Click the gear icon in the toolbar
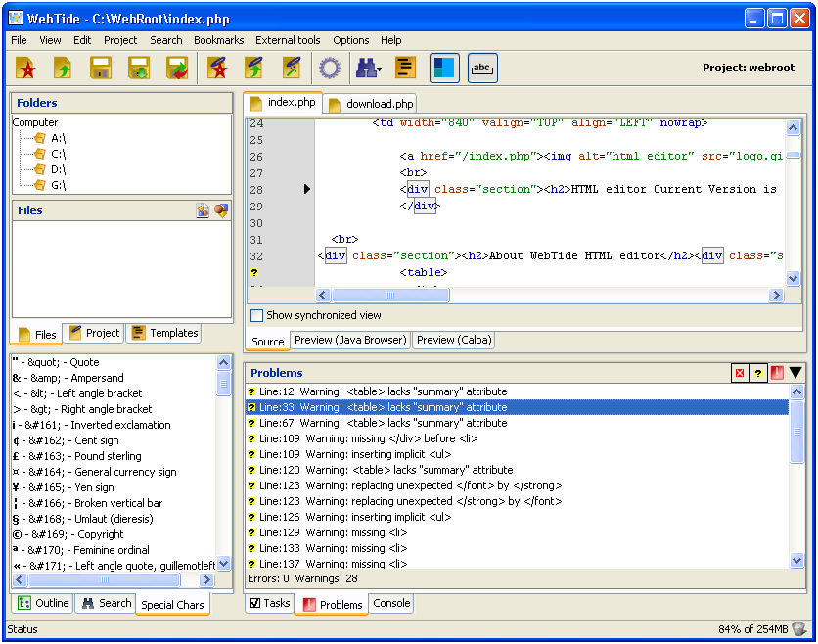Image resolution: width=818 pixels, height=644 pixels. tap(330, 68)
